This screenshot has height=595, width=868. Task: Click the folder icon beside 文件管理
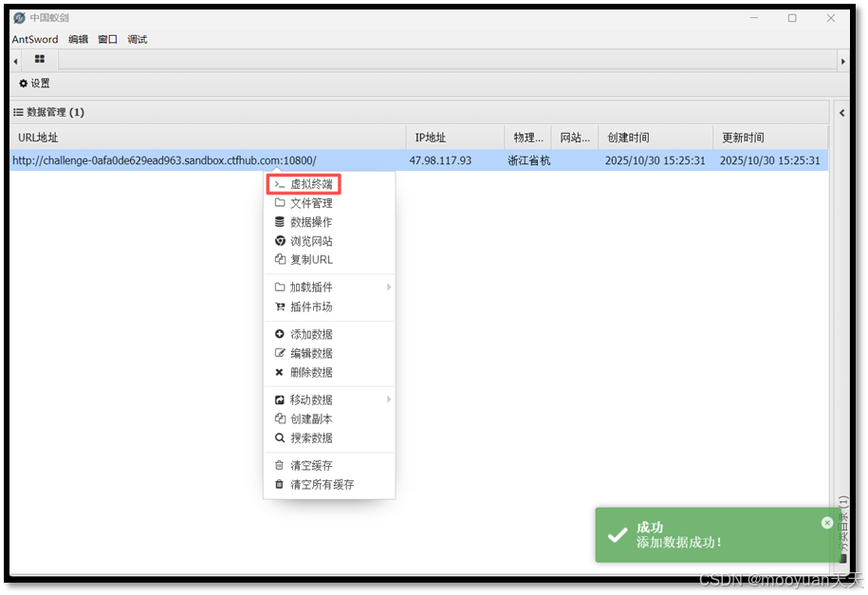[280, 203]
